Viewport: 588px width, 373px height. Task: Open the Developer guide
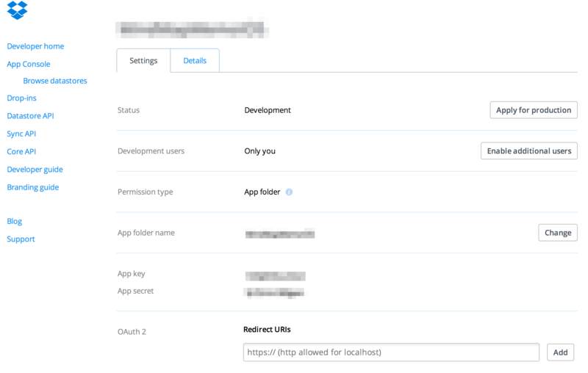tap(35, 170)
